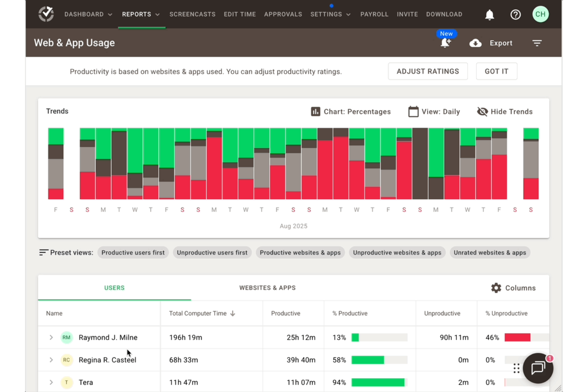
Task: Dismiss the productivity banner with GOT IT
Action: tap(496, 71)
